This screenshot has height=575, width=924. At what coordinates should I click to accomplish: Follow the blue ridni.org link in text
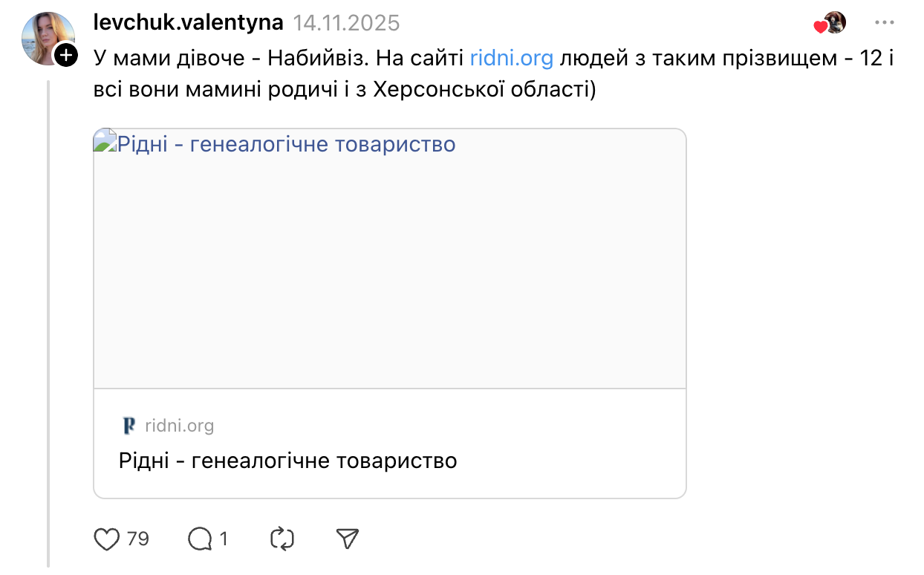(x=512, y=59)
